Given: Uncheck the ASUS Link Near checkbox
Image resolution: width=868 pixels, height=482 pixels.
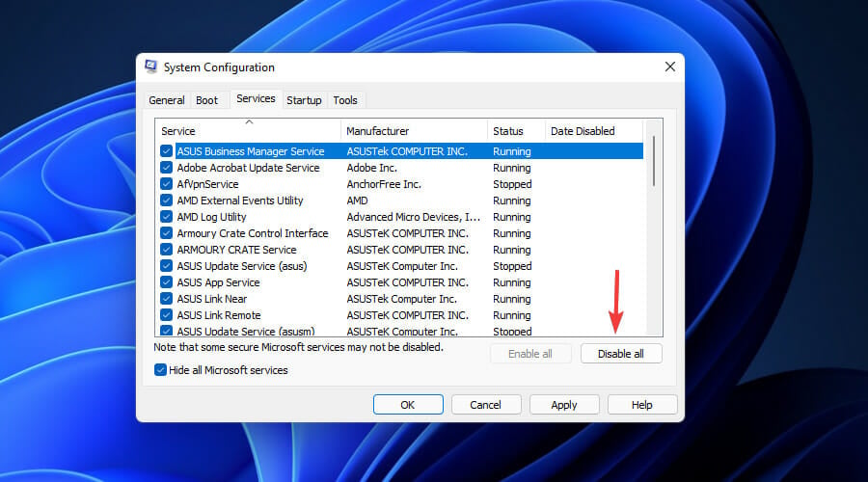Looking at the screenshot, I should coord(166,299).
